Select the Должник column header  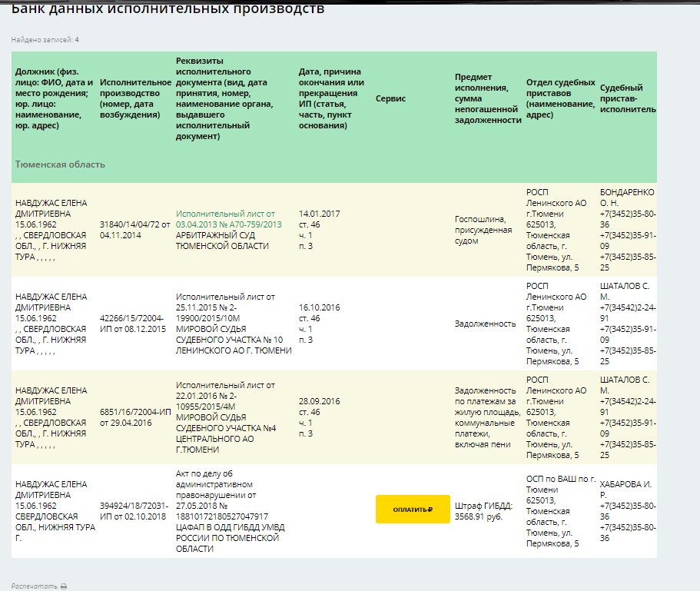pyautogui.click(x=54, y=98)
